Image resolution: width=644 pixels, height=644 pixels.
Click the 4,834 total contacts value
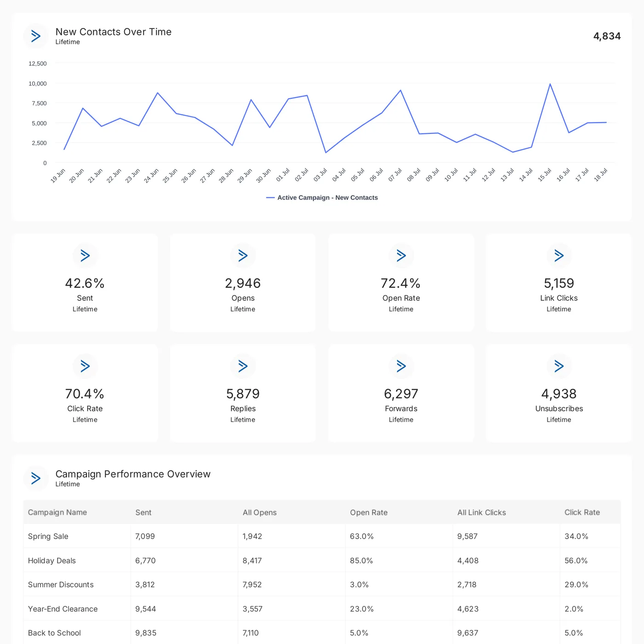pos(607,36)
